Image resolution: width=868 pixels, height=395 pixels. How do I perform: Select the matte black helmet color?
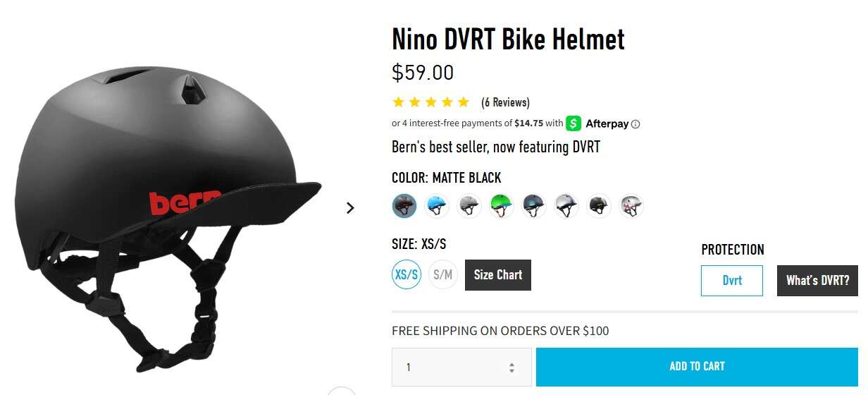(404, 206)
